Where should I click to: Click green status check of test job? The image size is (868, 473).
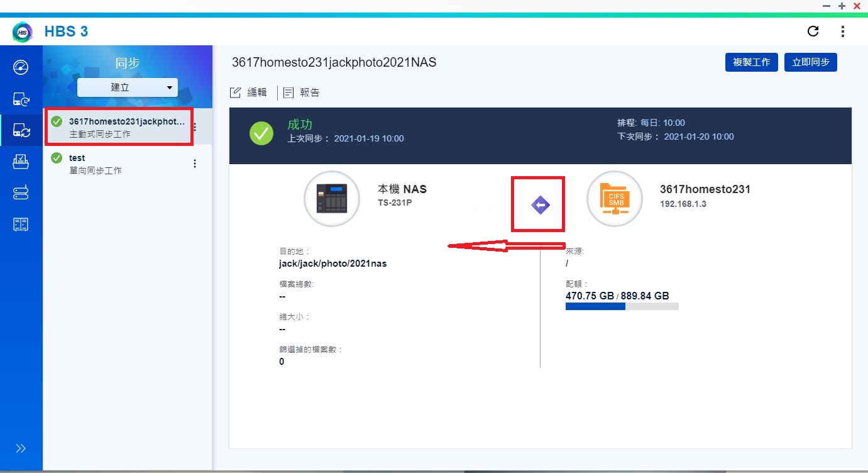click(57, 158)
